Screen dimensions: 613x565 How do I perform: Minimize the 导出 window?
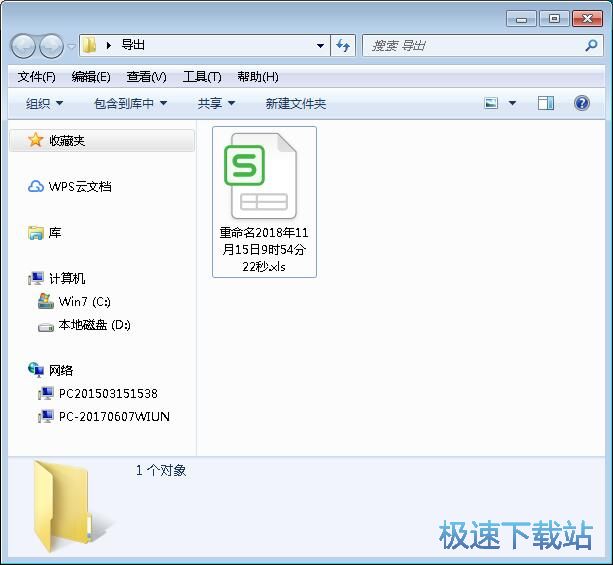click(521, 19)
